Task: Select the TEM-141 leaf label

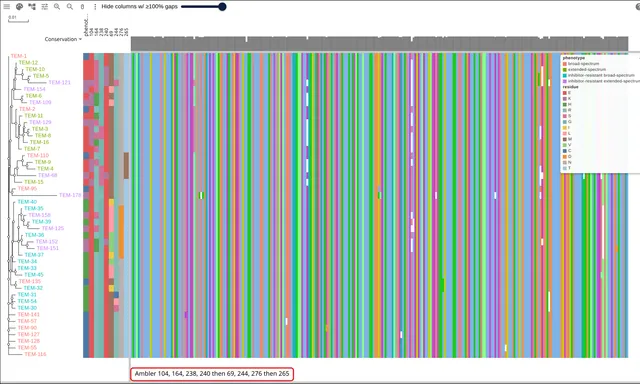Action: click(x=29, y=314)
